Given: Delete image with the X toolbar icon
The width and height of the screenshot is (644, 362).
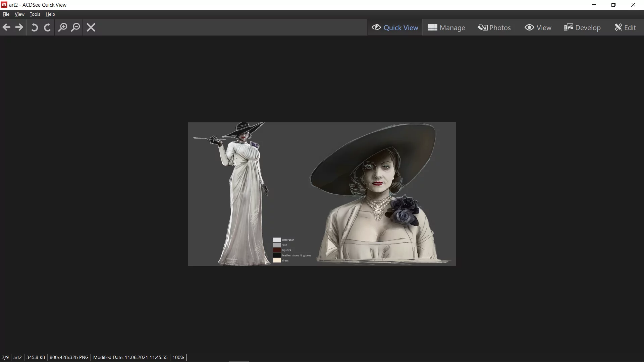Looking at the screenshot, I should tap(91, 27).
